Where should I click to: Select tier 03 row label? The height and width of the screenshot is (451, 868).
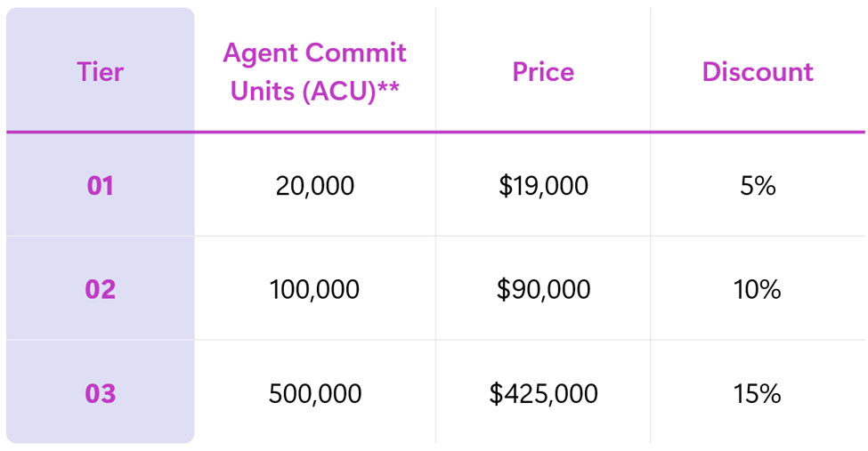pyautogui.click(x=100, y=393)
